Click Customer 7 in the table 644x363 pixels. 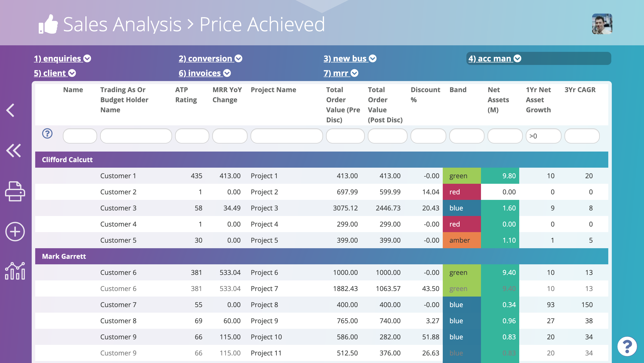[x=118, y=305]
